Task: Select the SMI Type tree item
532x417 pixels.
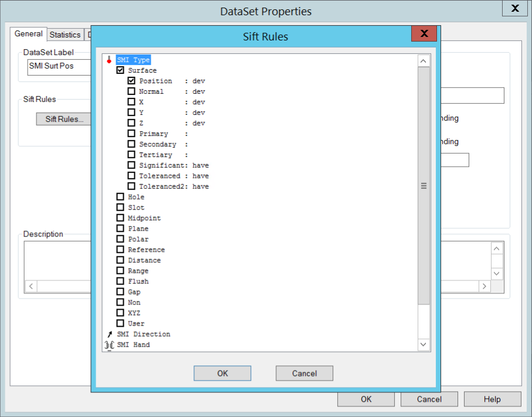Action: point(133,60)
